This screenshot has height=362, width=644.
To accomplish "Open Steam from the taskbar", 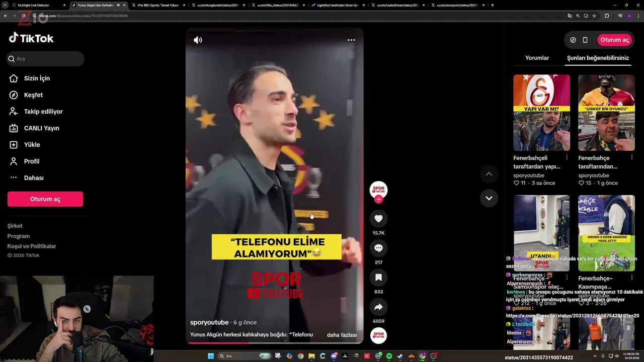I will coord(400,356).
